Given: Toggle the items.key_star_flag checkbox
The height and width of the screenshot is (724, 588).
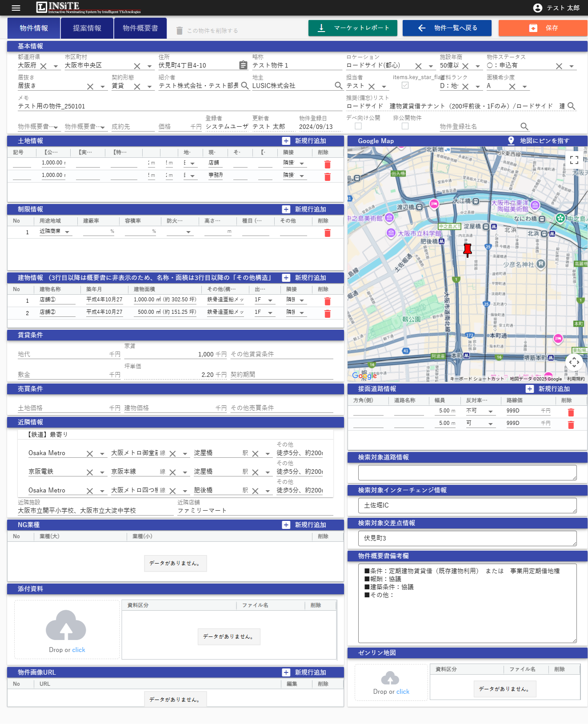Looking at the screenshot, I should tap(405, 85).
